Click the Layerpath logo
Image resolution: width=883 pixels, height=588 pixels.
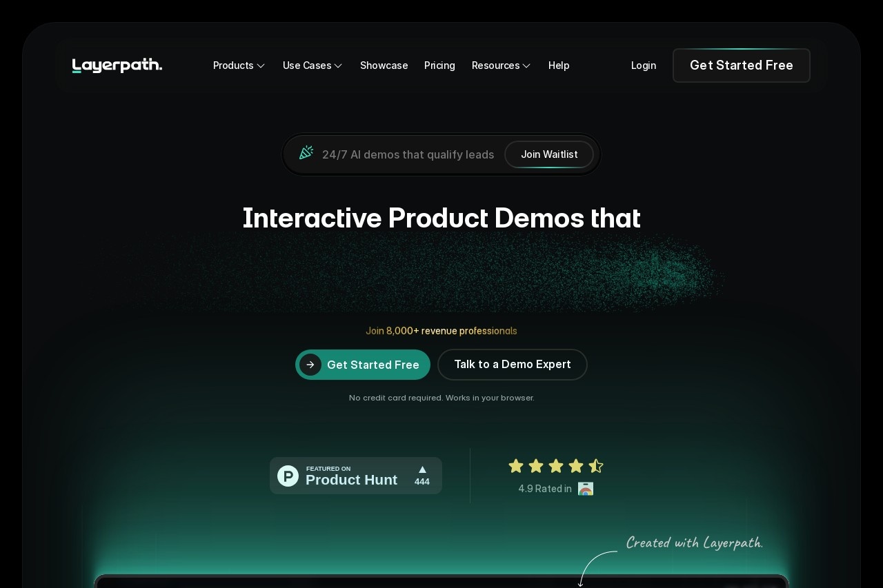click(x=117, y=65)
